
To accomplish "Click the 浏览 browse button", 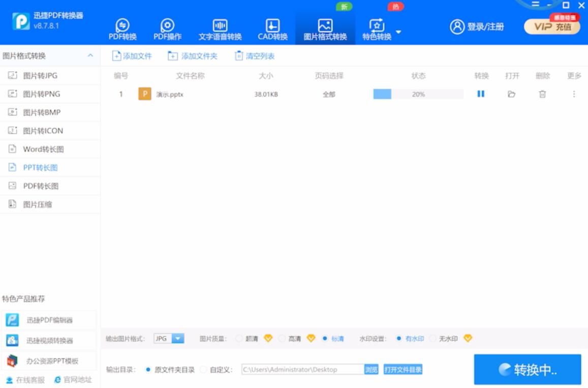I will coord(372,370).
